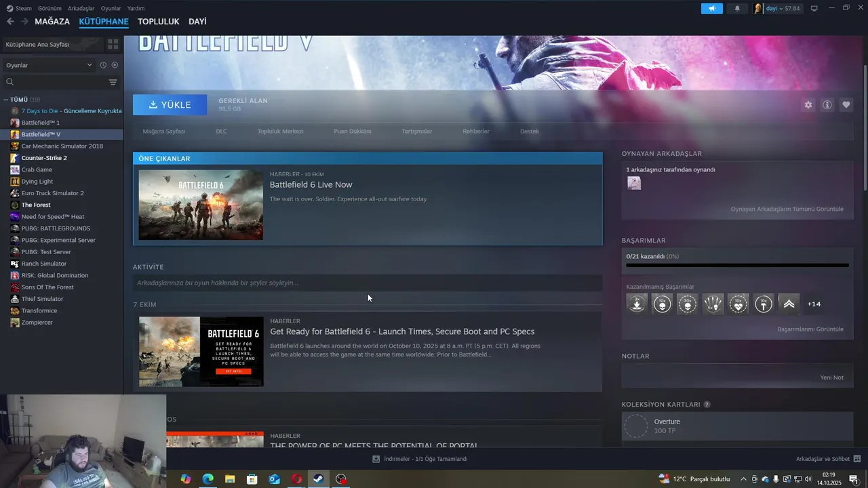868x488 pixels.
Task: Go back with the left arrow
Action: coord(10,22)
